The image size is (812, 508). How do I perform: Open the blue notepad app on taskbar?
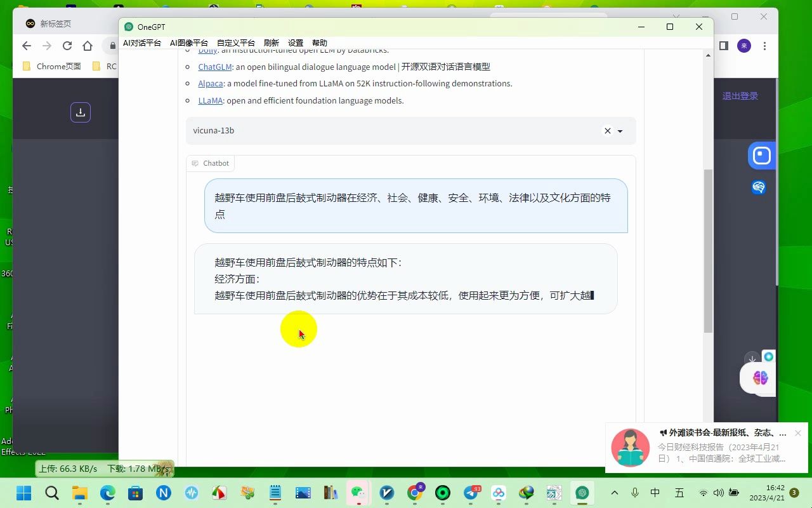[x=275, y=493]
